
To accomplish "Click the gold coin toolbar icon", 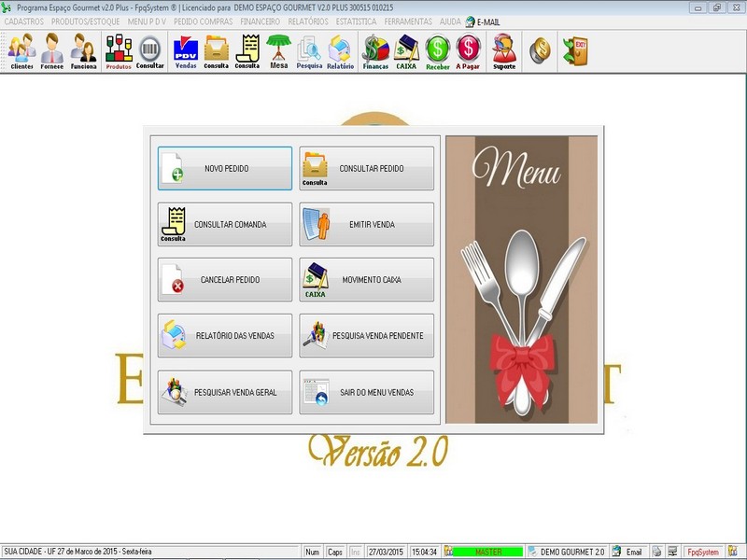I will pos(540,50).
